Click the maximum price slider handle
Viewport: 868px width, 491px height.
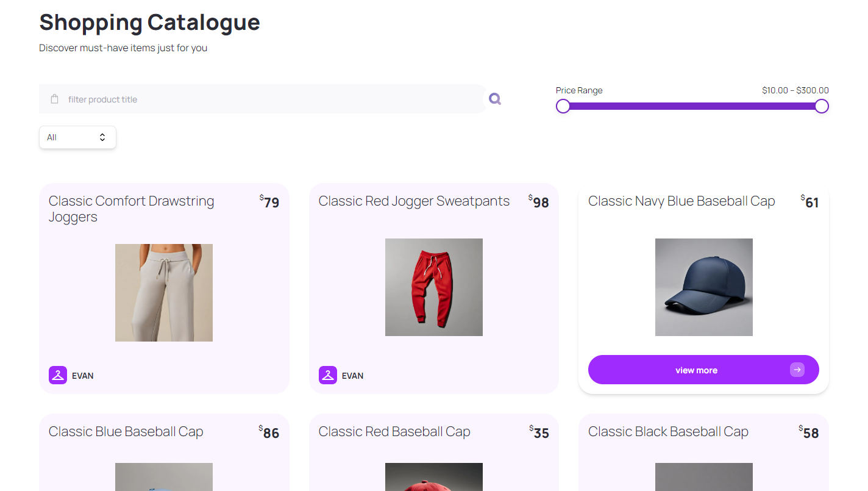[822, 106]
